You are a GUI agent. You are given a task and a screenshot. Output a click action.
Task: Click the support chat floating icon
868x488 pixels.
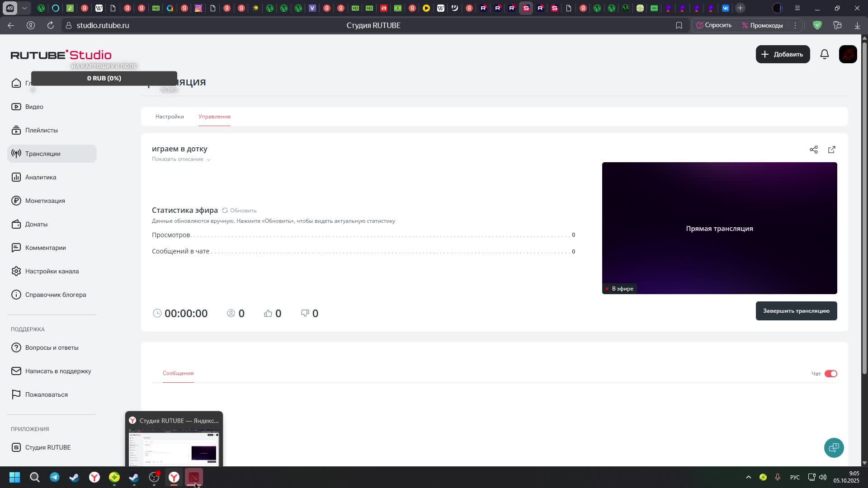(834, 448)
